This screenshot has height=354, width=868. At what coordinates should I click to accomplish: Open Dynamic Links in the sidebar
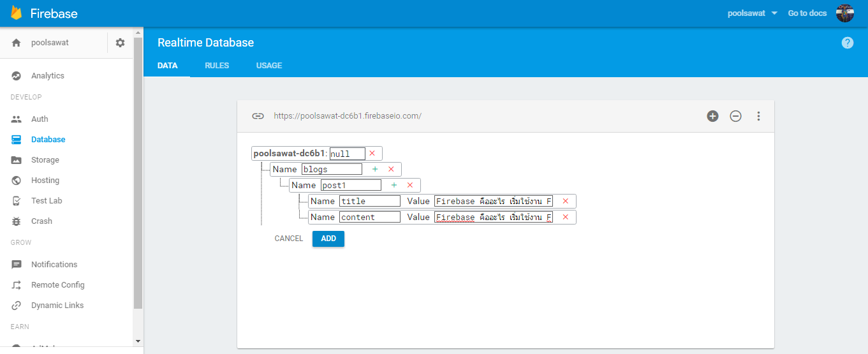57,306
